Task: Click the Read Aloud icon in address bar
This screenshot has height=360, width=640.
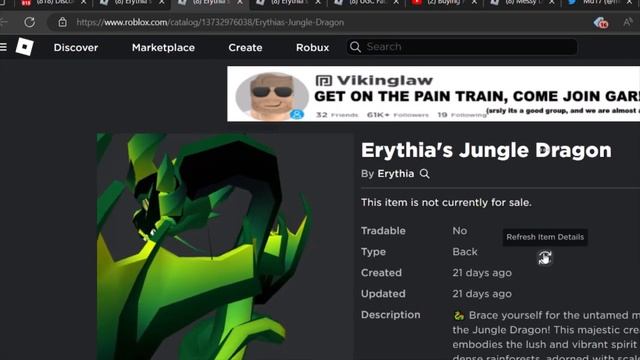Action: [628, 22]
